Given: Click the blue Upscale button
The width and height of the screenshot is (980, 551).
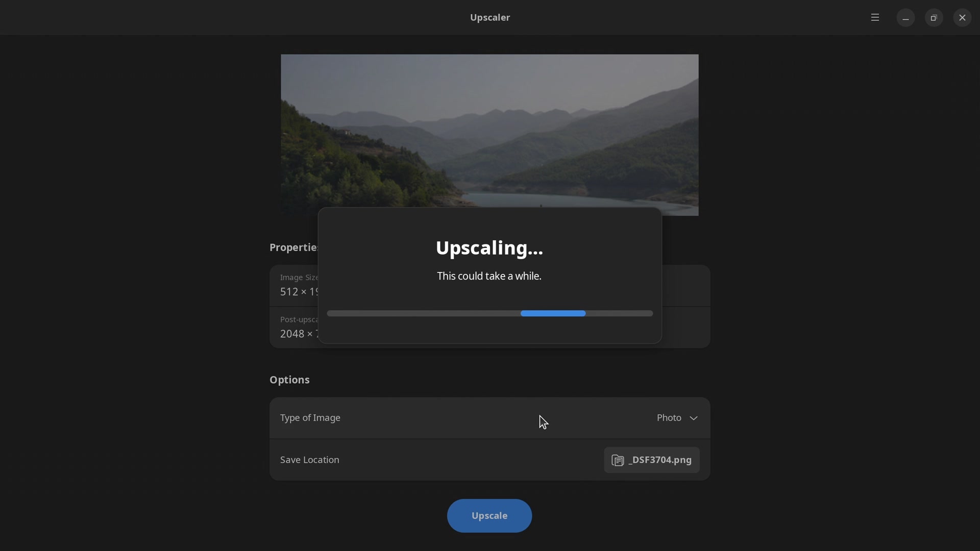Looking at the screenshot, I should [x=489, y=516].
